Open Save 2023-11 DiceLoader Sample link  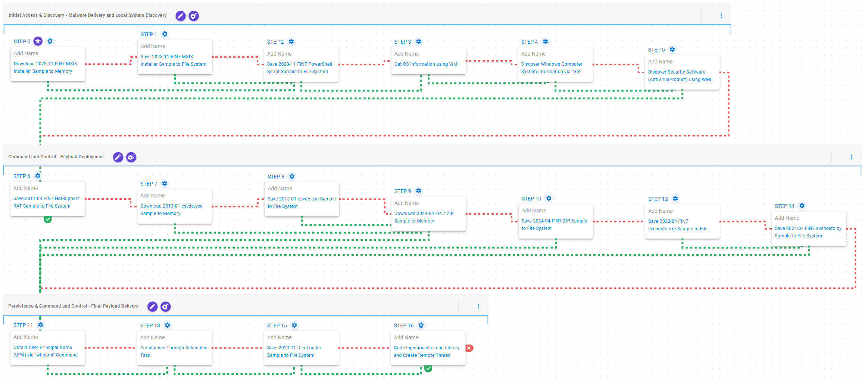294,352
